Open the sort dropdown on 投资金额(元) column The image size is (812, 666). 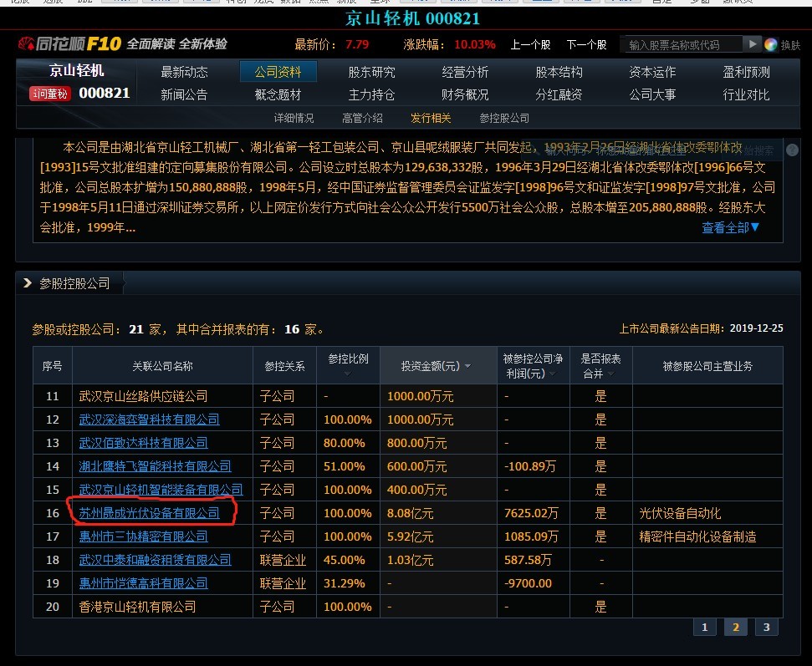click(467, 365)
